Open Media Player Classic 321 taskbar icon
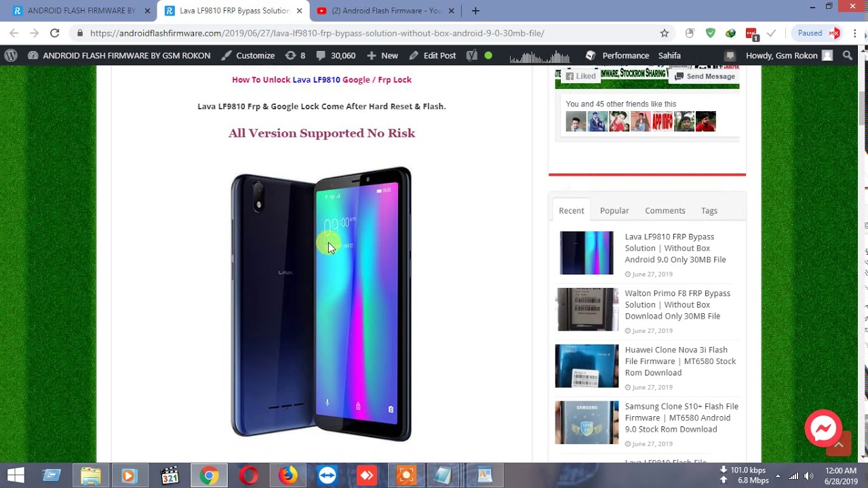The image size is (868, 488). pyautogui.click(x=170, y=476)
